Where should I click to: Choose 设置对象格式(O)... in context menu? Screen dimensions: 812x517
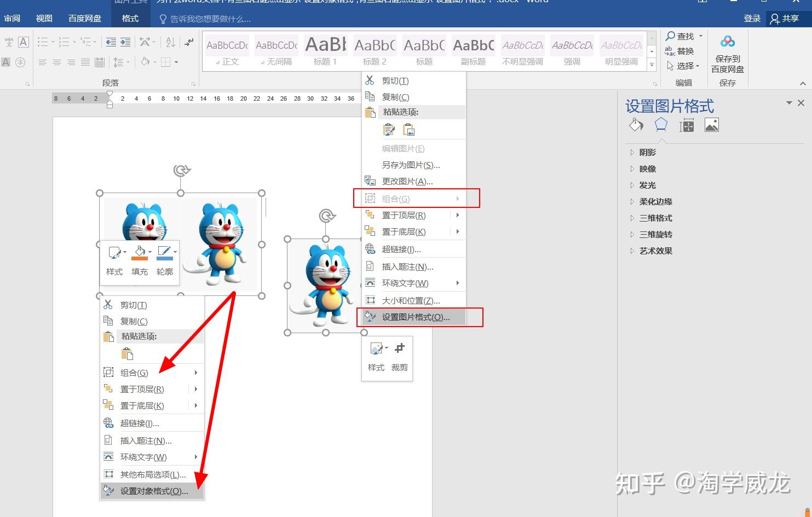(152, 491)
